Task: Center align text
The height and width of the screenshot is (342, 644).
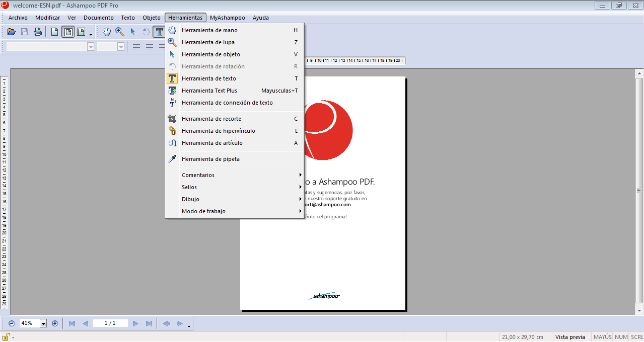Action: [x=150, y=47]
